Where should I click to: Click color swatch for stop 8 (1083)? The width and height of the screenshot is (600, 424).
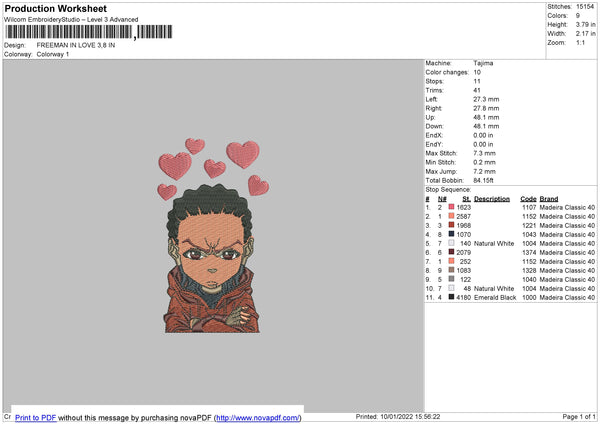[x=452, y=270]
